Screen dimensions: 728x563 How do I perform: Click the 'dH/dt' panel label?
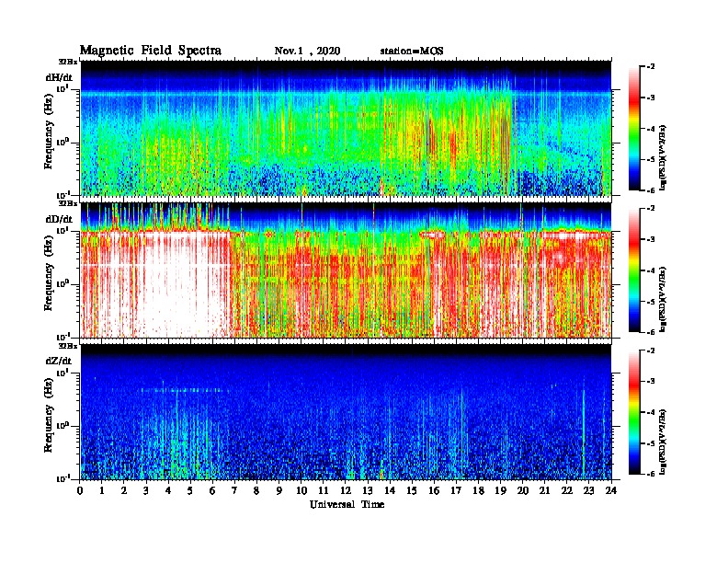(x=59, y=77)
